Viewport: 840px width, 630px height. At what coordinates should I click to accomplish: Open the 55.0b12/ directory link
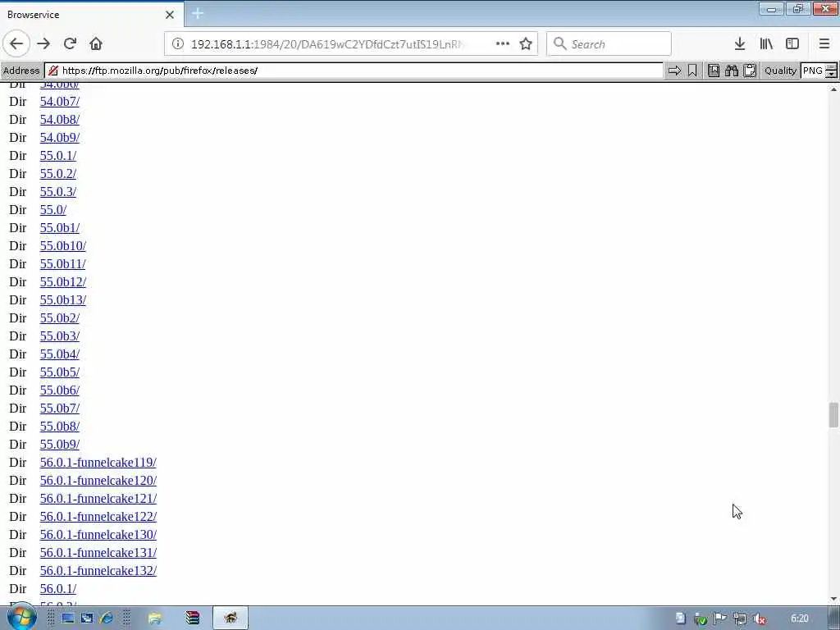[x=62, y=282]
